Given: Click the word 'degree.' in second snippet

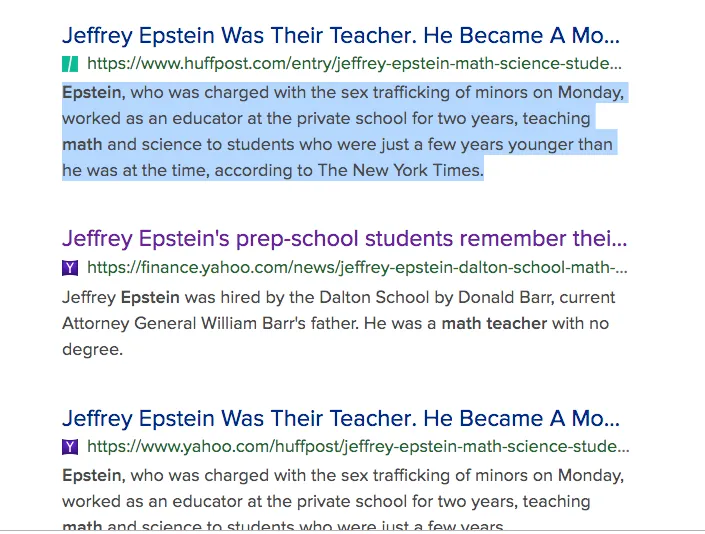Looking at the screenshot, I should [x=92, y=350].
